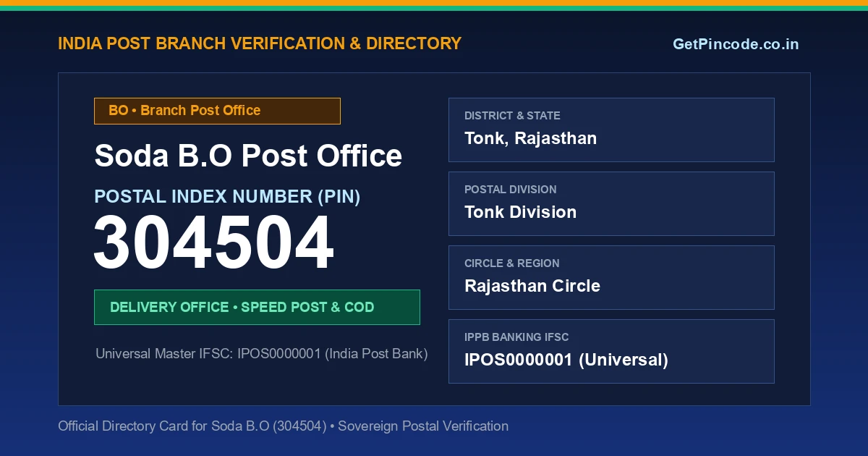Click the India Post Branch Verification heading
This screenshot has width=868, height=456.
[x=260, y=43]
